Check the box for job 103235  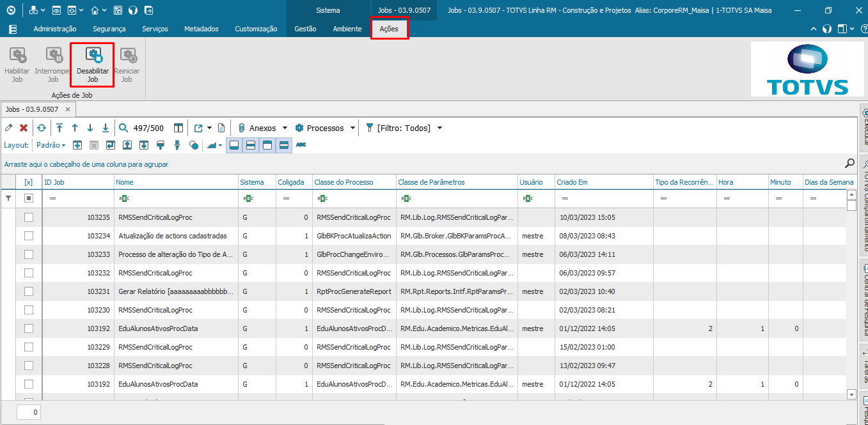28,217
